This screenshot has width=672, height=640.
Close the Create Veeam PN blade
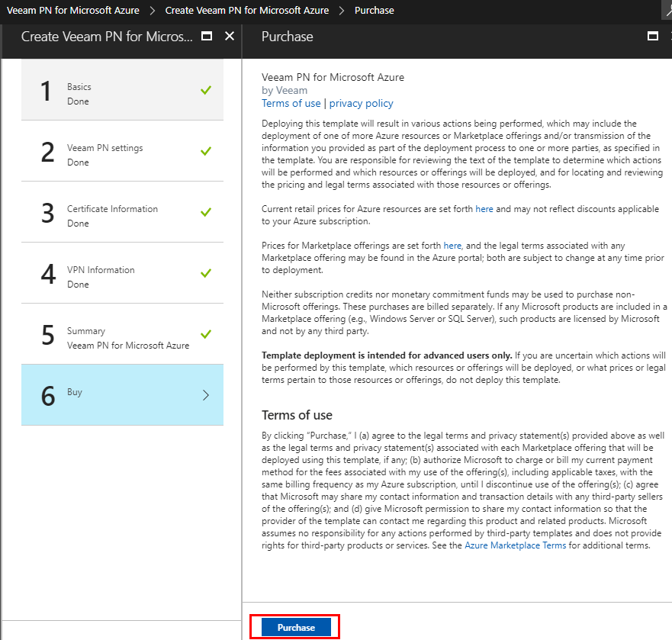(x=230, y=36)
